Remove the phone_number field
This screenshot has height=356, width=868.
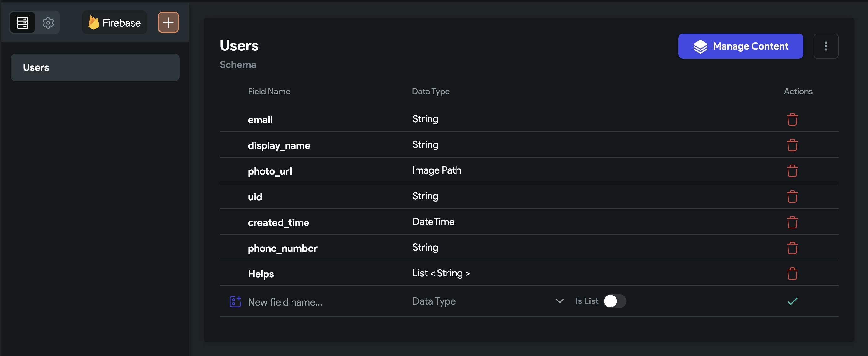(792, 248)
